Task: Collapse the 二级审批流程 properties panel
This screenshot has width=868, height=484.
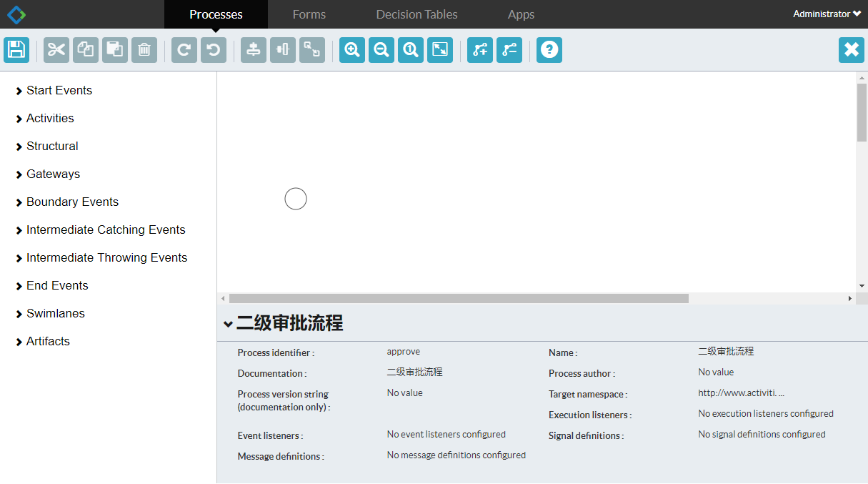Action: (x=228, y=324)
